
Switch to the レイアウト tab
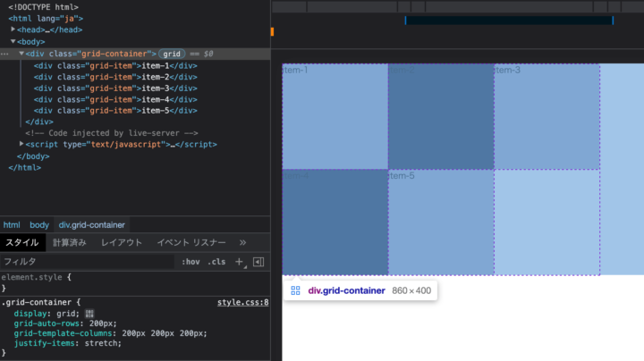click(x=122, y=242)
